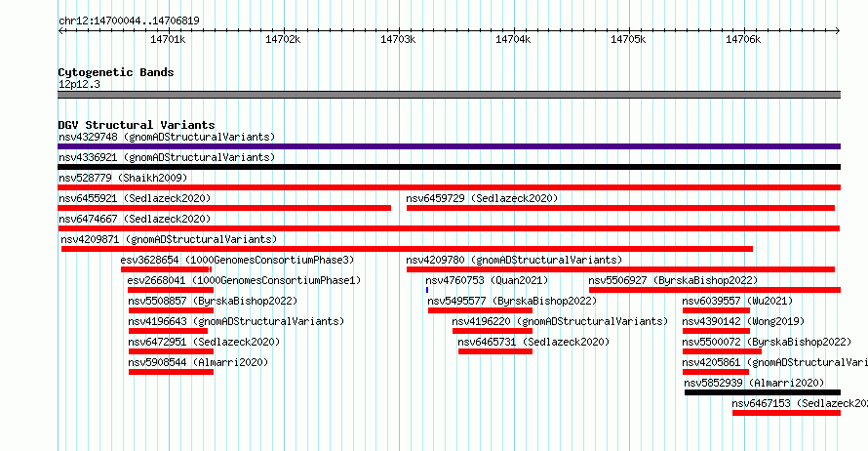Click esv2668041 1000GenomesConsortiumPhase1 label
The width and height of the screenshot is (868, 451).
(244, 280)
